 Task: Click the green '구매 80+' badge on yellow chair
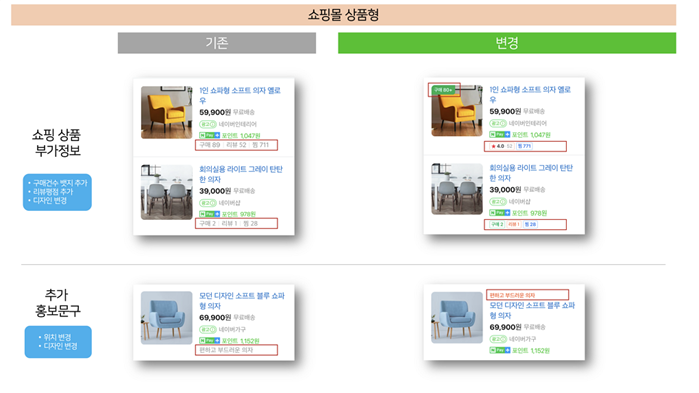coord(443,90)
